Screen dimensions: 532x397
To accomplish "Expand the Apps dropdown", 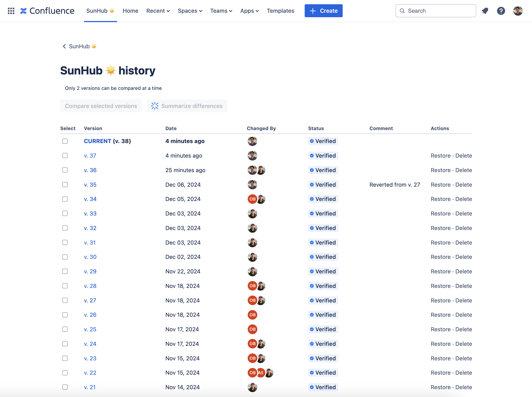I will (249, 11).
